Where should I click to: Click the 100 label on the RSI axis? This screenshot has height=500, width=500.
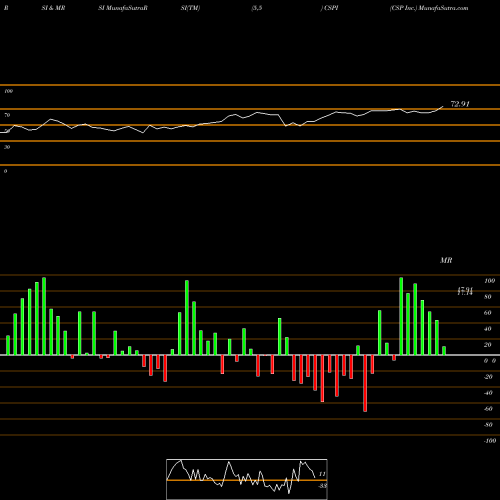(8, 91)
